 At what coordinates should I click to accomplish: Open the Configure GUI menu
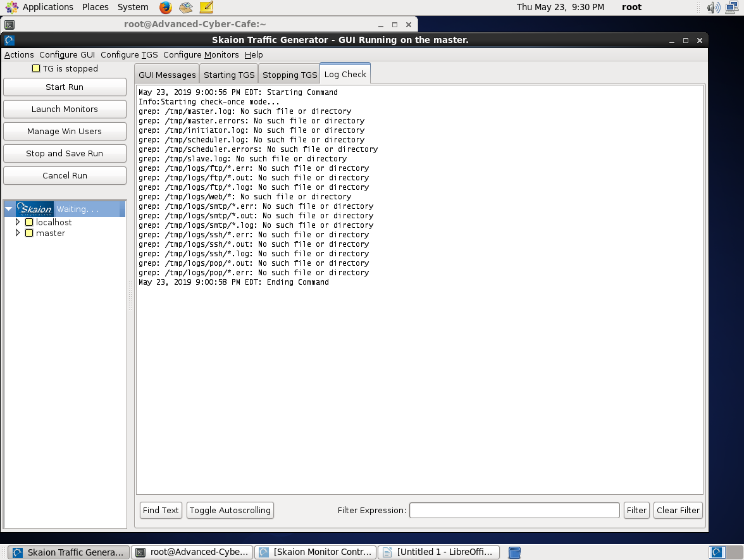[x=67, y=54]
